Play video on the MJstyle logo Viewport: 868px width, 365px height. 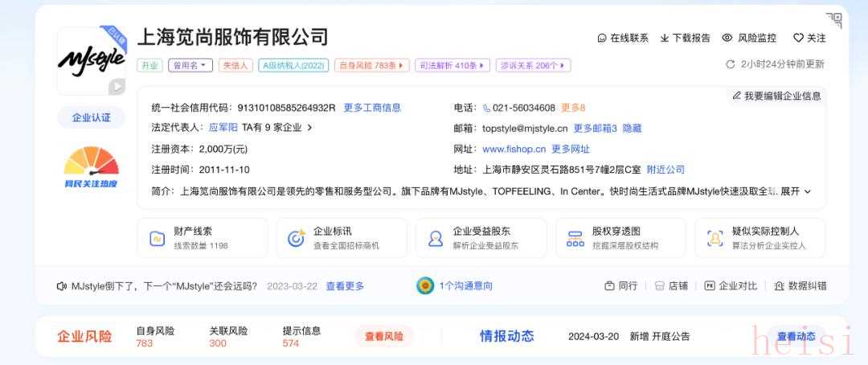tap(117, 86)
